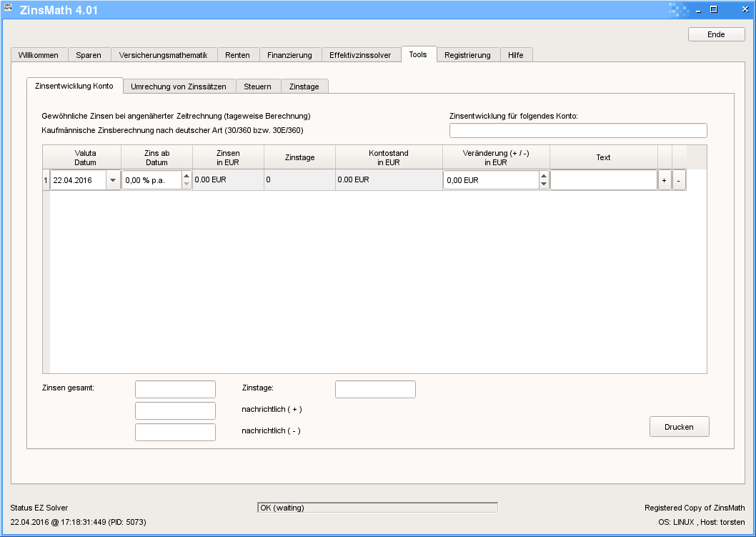Viewport: 756px width, 537px height.
Task: Click the ZinsMath app icon in title bar
Action: (x=9, y=9)
